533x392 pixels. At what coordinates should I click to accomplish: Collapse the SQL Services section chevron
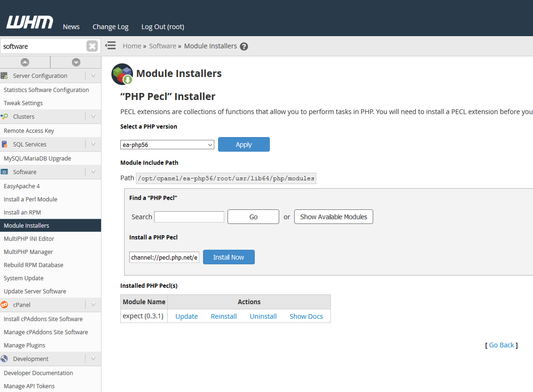(93, 144)
